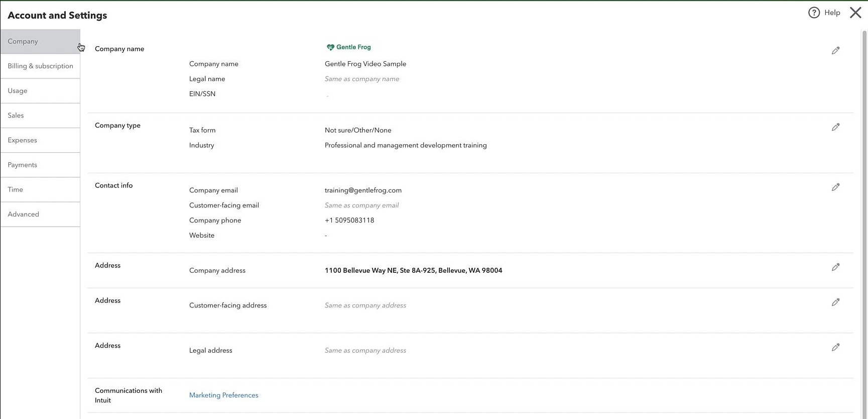The image size is (868, 419).
Task: Edit the Company name section pencil icon
Action: pos(835,51)
